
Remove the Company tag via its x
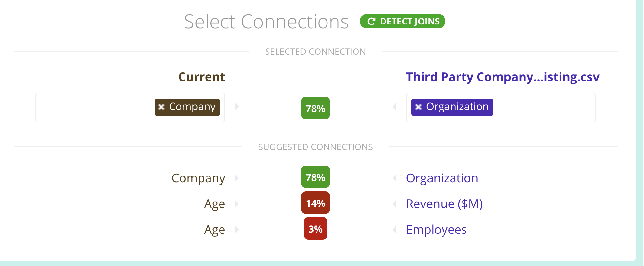pyautogui.click(x=161, y=107)
